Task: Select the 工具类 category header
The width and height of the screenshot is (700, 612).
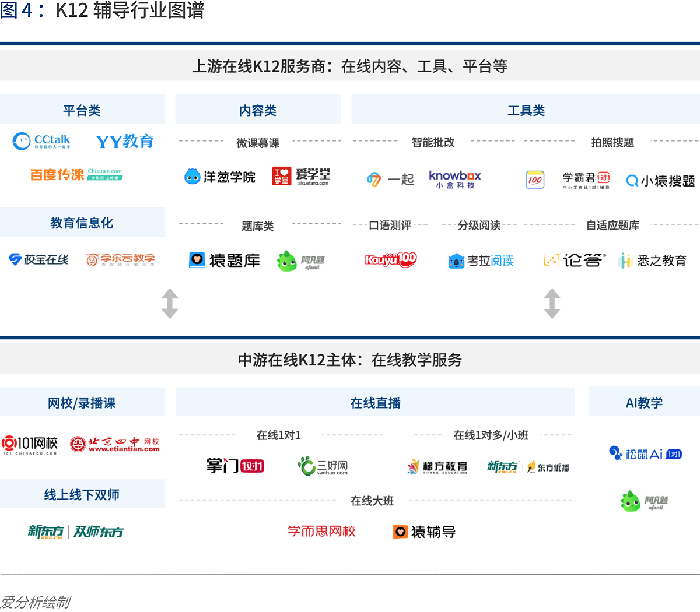Action: click(x=526, y=110)
